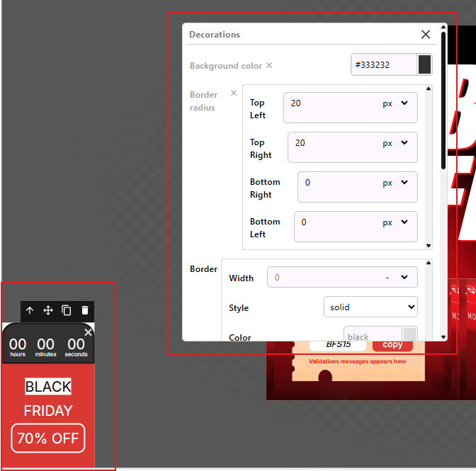This screenshot has width=476, height=471.
Task: Click down arrow of the Border radius scrollbar
Action: pos(429,246)
